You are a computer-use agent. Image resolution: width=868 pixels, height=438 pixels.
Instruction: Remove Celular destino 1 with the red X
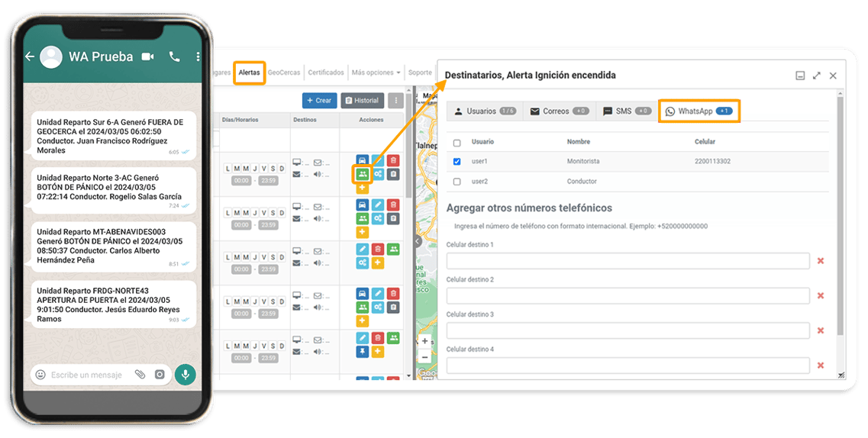tap(821, 260)
